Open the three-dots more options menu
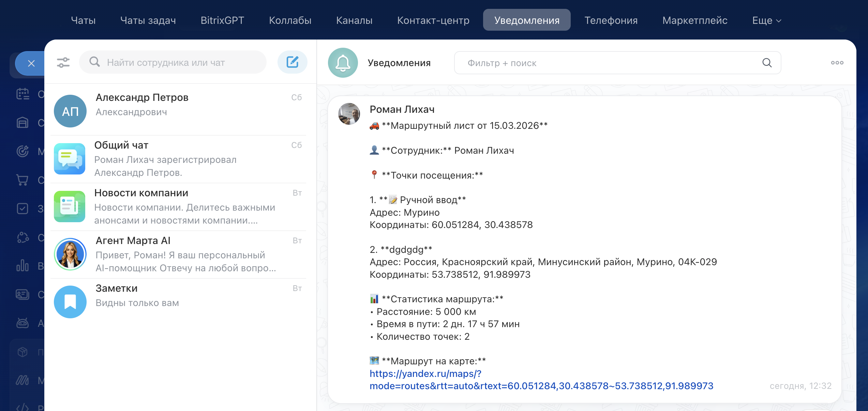Image resolution: width=868 pixels, height=411 pixels. [x=837, y=63]
